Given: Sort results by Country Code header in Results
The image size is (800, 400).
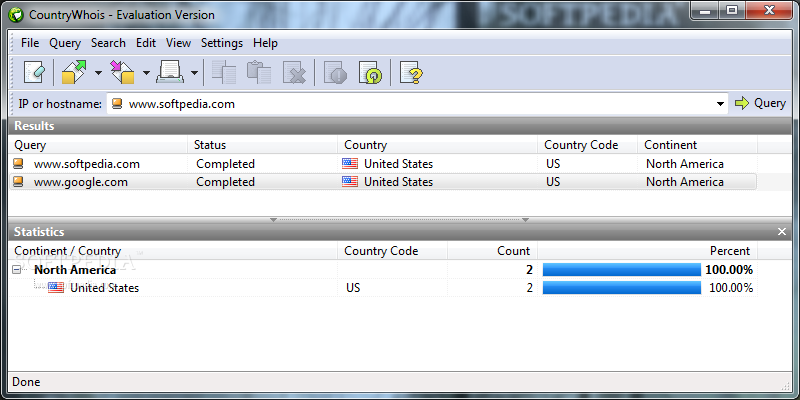Looking at the screenshot, I should pyautogui.click(x=587, y=145).
